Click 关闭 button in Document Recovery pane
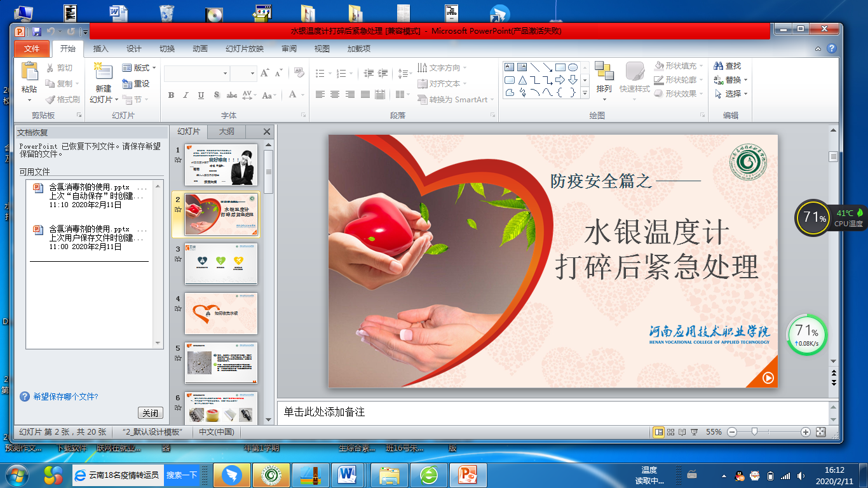 [x=150, y=413]
